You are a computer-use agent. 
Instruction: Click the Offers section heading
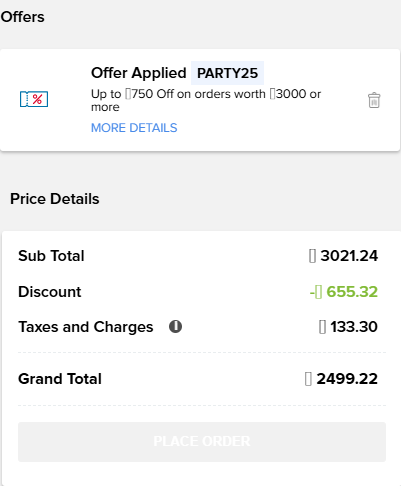22,17
